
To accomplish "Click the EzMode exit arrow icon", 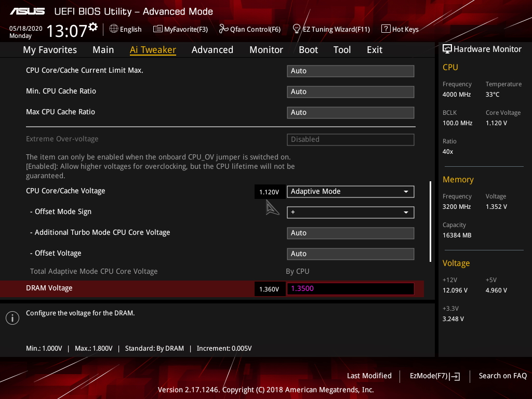I will [x=455, y=376].
